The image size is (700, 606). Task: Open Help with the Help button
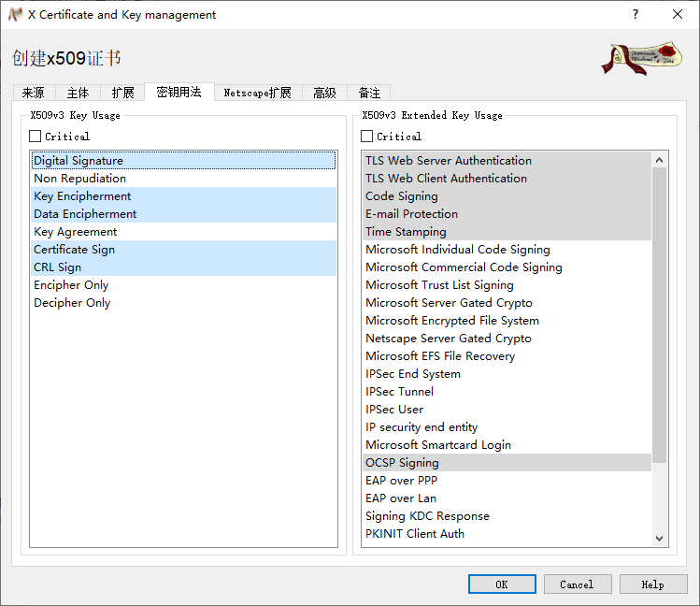[x=652, y=584]
